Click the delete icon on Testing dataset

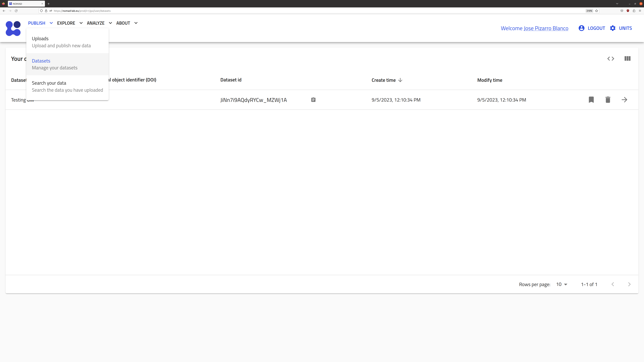point(608,99)
